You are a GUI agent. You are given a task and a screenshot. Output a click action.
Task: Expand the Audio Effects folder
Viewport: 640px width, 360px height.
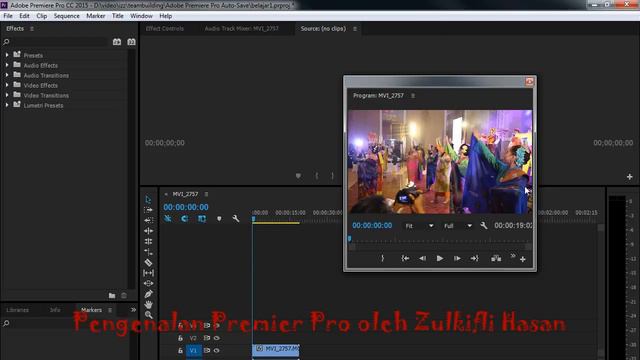[7, 65]
